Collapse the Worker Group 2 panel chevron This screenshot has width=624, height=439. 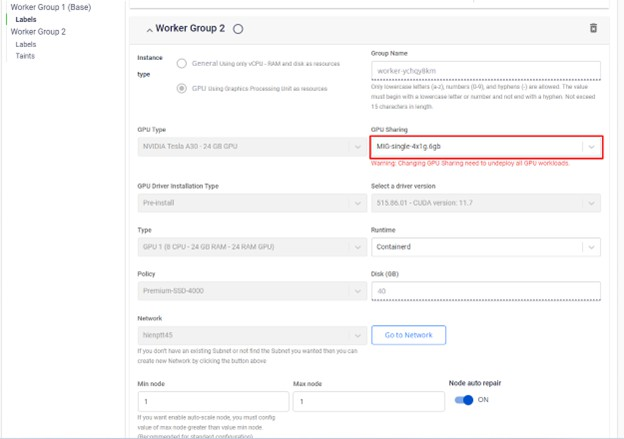pyautogui.click(x=149, y=29)
